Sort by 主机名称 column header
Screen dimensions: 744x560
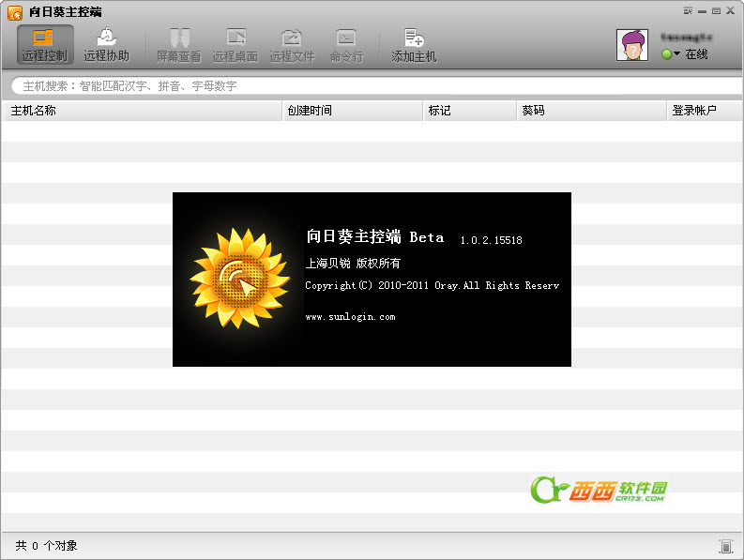point(142,111)
